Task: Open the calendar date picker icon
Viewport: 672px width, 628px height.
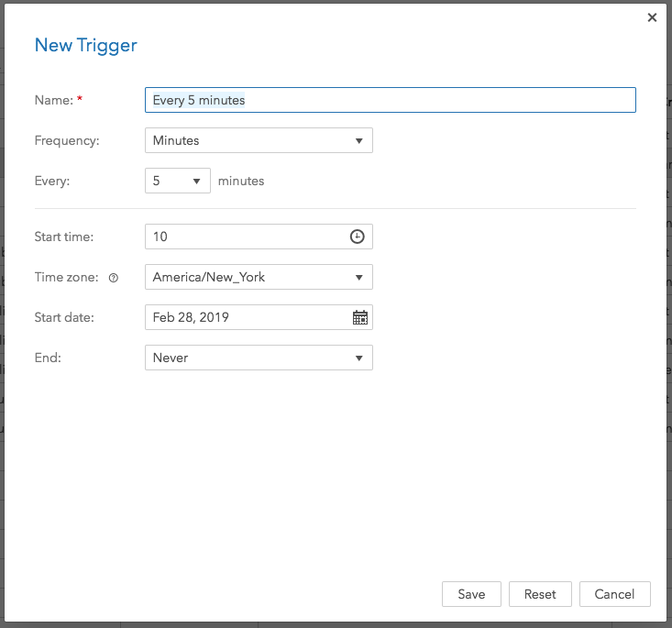Action: [360, 317]
